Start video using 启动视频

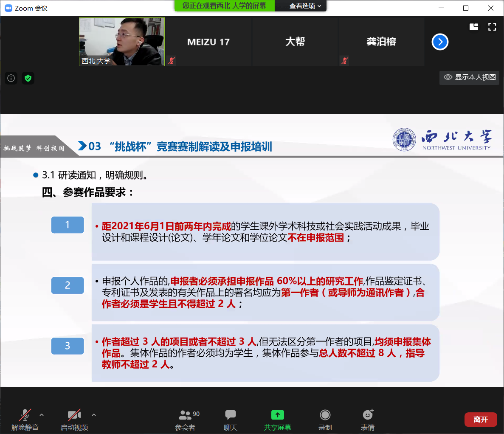(x=74, y=419)
